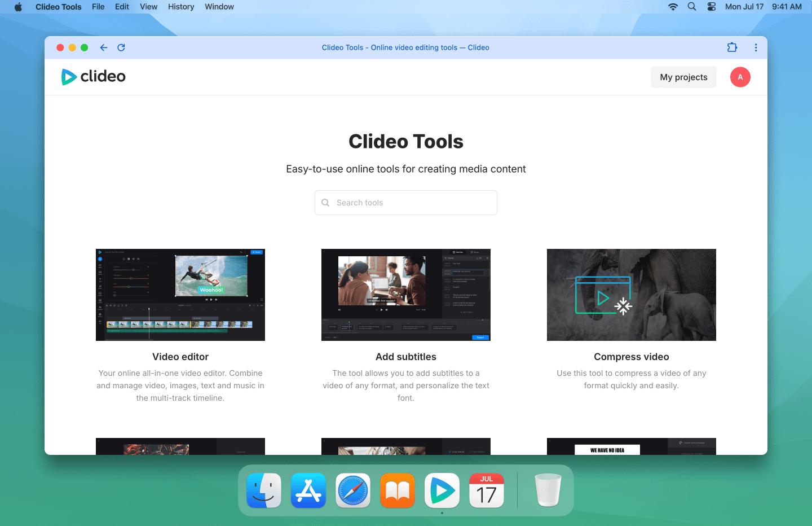Viewport: 812px width, 526px height.
Task: Go back with the browser back arrow
Action: pos(104,47)
